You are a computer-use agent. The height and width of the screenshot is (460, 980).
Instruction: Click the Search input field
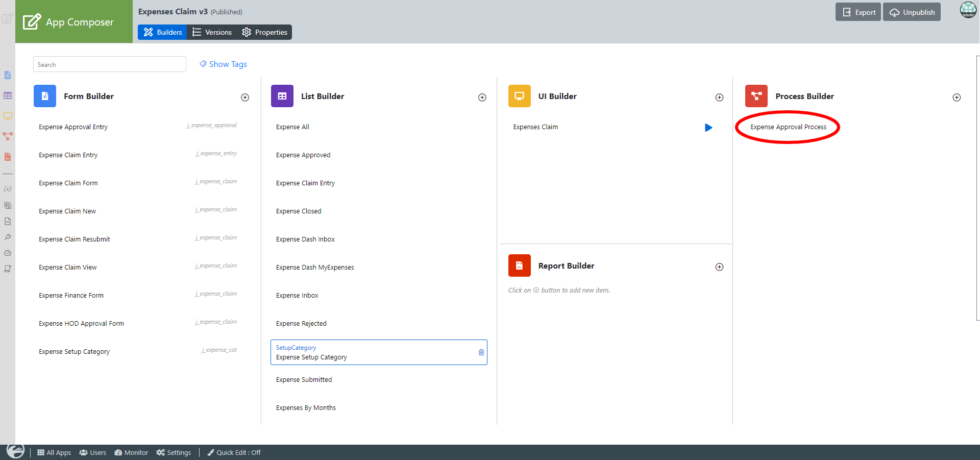click(110, 64)
